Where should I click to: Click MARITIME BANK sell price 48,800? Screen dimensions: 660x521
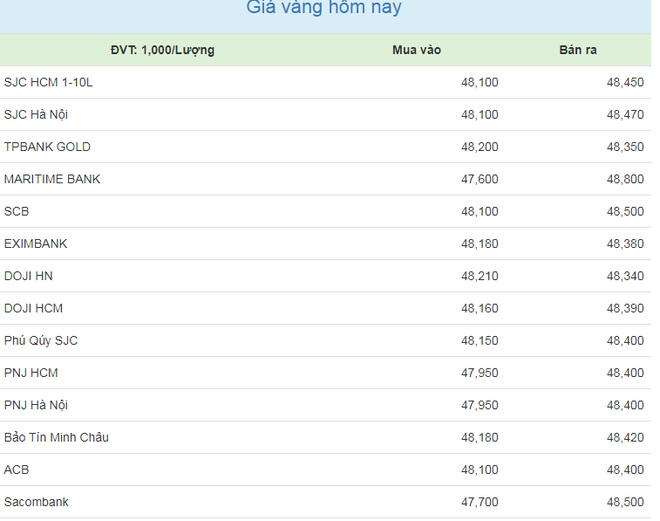pos(625,179)
